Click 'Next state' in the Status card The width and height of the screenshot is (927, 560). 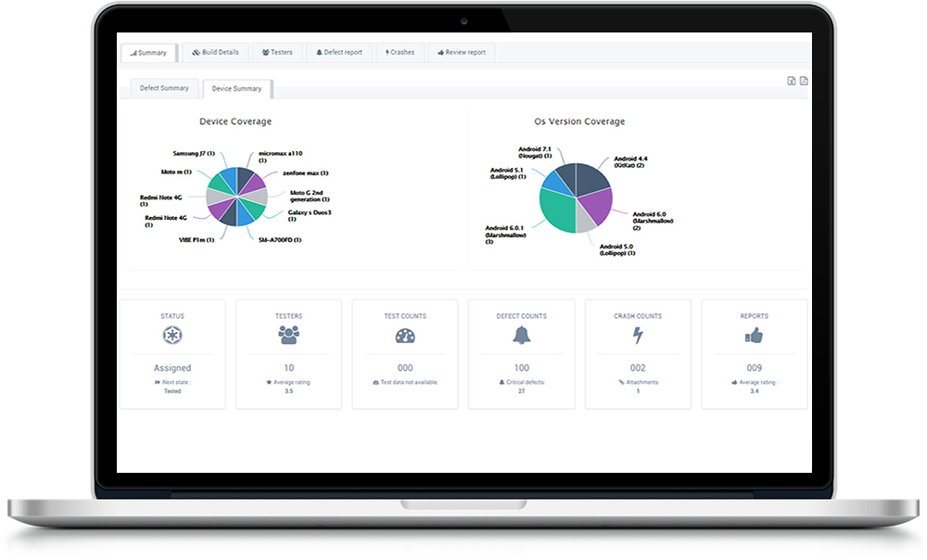(176, 383)
